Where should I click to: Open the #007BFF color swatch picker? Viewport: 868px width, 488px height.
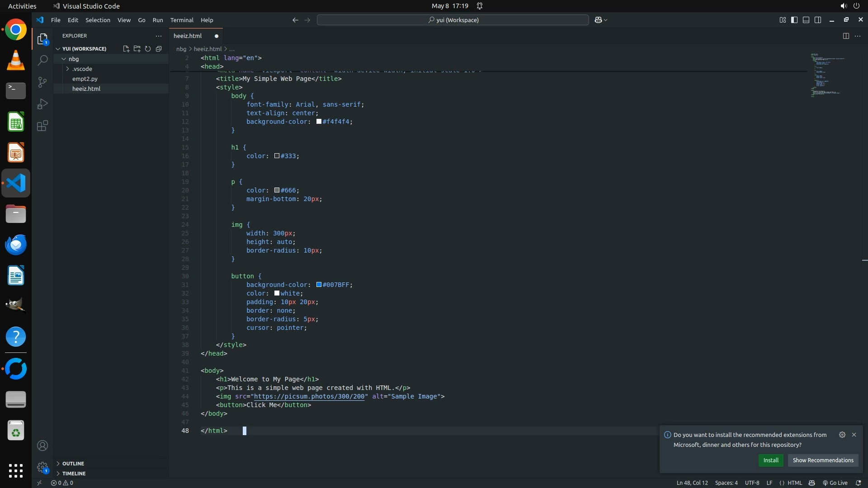coord(319,285)
